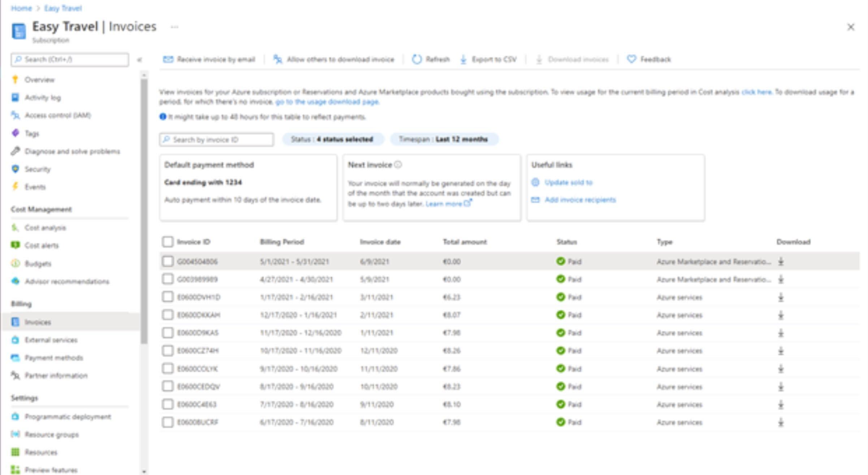Click the Receive invoice by email icon
Image resolution: width=868 pixels, height=475 pixels.
pos(168,59)
